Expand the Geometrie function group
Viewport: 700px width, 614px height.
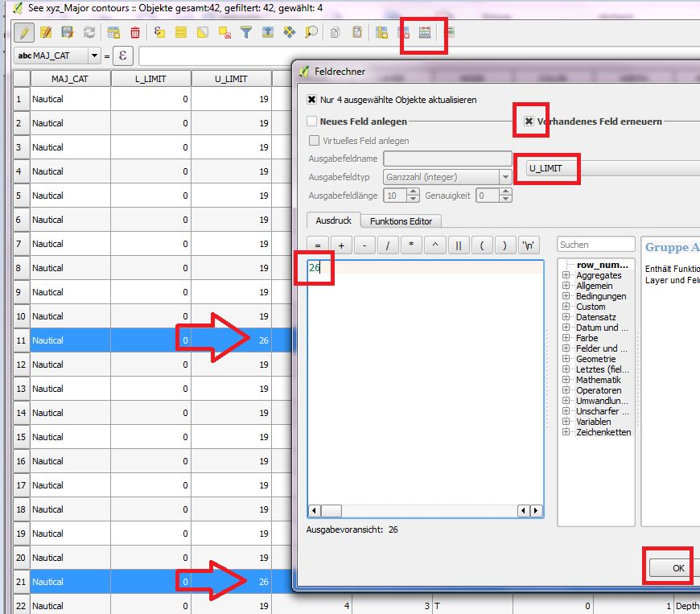566,359
